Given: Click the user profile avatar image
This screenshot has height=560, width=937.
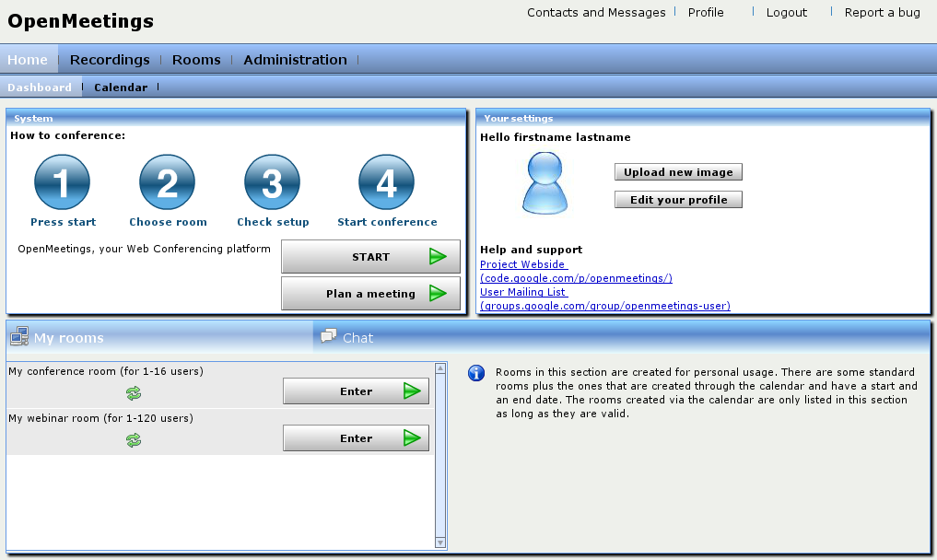Looking at the screenshot, I should tap(545, 183).
